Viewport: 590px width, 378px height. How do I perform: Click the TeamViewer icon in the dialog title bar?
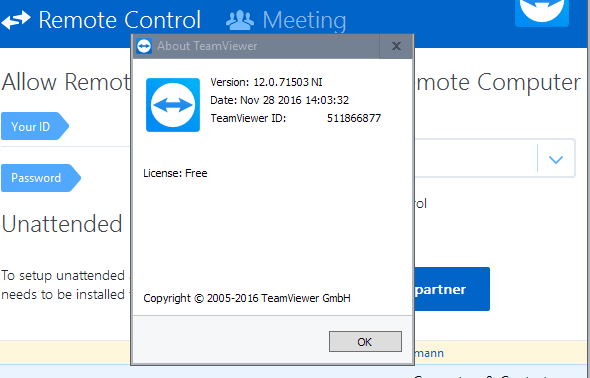(x=144, y=46)
